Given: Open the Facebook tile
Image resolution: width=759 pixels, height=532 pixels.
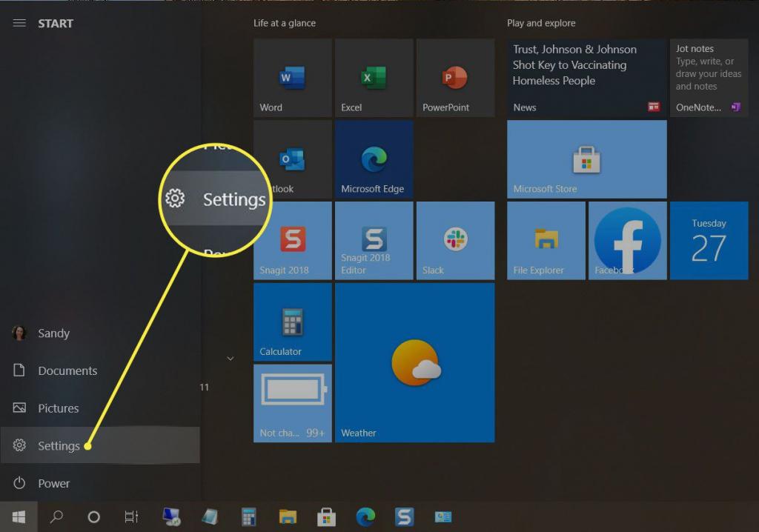Looking at the screenshot, I should click(x=627, y=241).
